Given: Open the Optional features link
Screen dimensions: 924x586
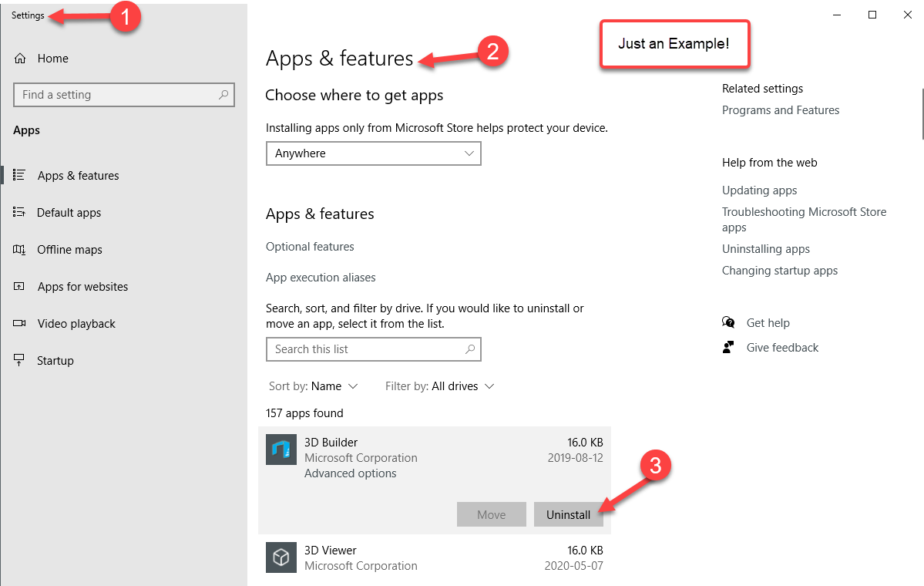Looking at the screenshot, I should (310, 247).
